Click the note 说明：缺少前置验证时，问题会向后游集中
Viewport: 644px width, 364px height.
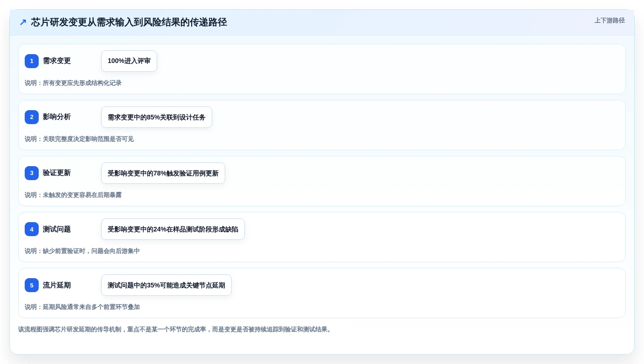[x=82, y=251]
